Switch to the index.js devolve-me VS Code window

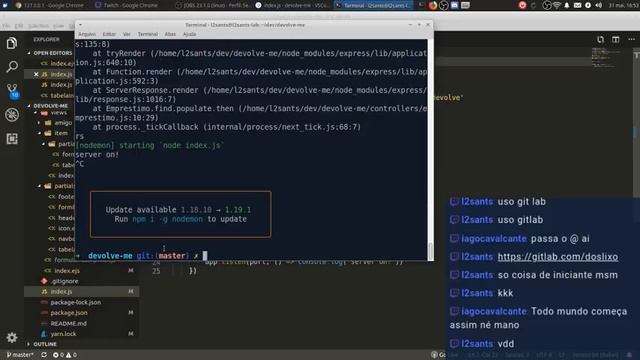tap(292, 5)
